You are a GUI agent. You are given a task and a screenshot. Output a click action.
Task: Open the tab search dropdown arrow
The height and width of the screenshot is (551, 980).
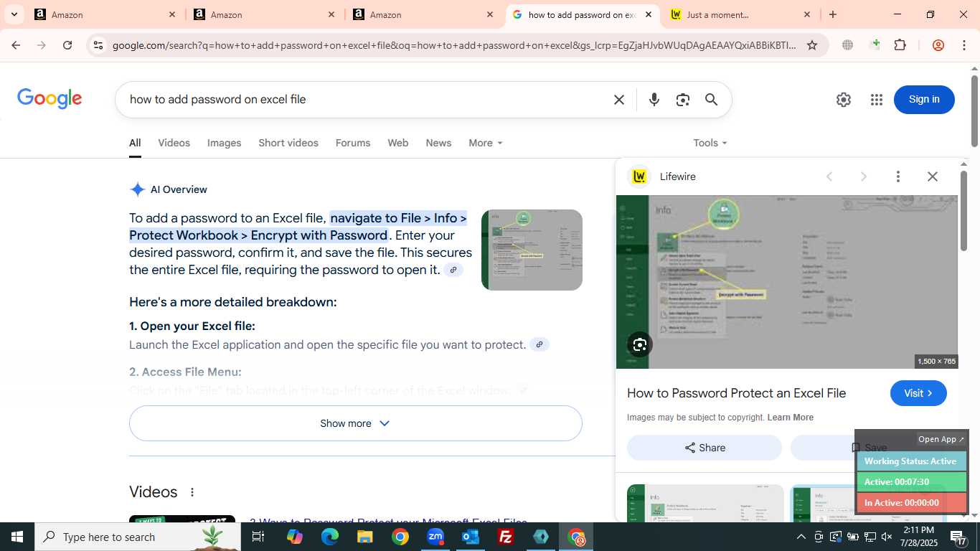[x=14, y=14]
